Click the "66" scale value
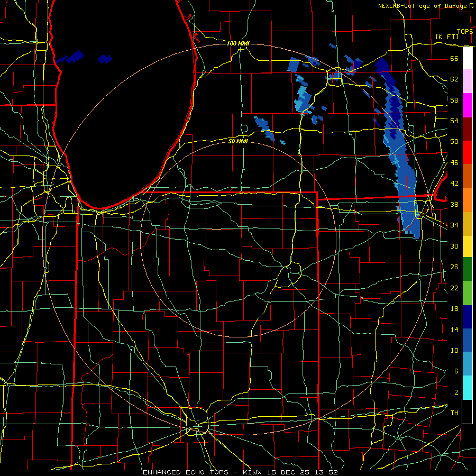The image size is (476, 476). 454,58
